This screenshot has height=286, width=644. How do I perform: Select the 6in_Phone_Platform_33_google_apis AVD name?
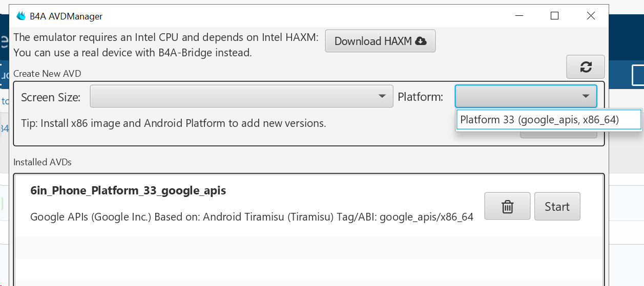[x=128, y=190]
